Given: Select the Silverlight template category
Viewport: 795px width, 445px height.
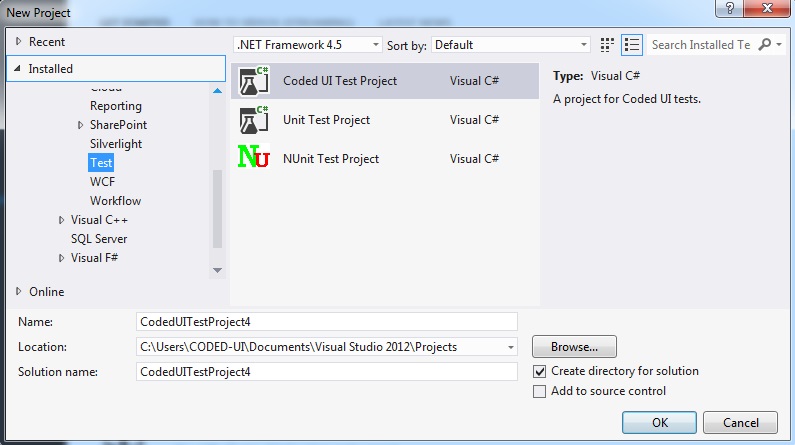Looking at the screenshot, I should [x=116, y=144].
